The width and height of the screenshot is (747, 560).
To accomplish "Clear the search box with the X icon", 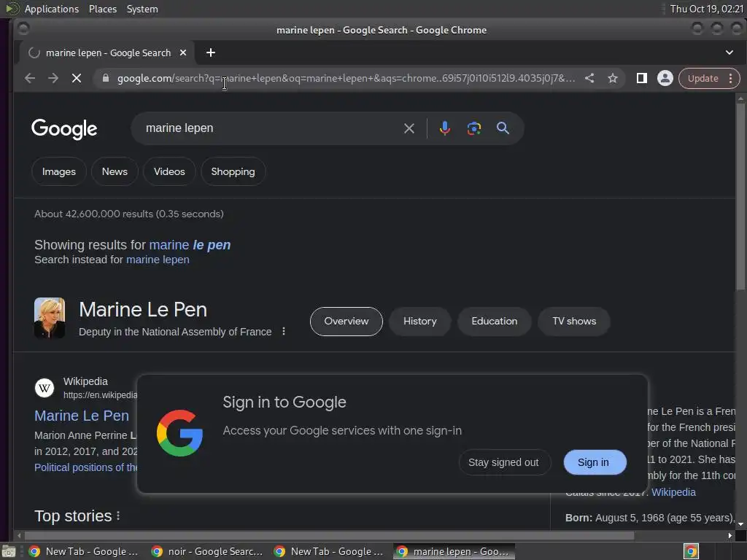I will (x=409, y=128).
